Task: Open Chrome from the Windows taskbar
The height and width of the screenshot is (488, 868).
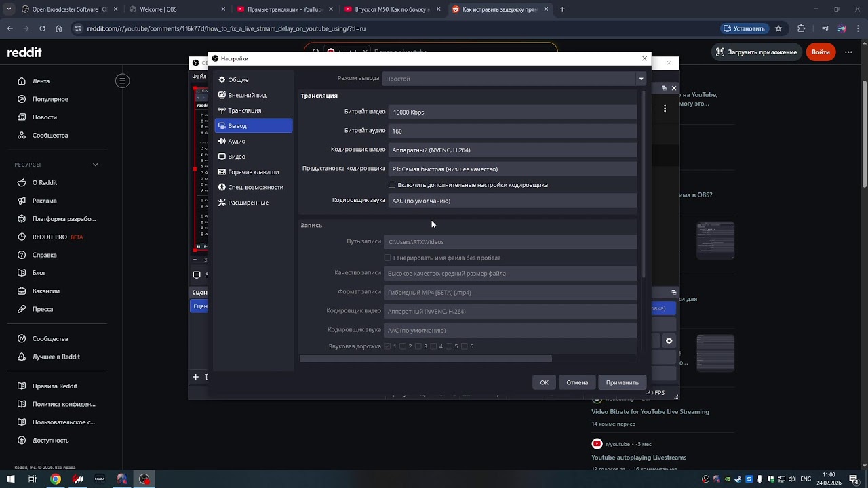Action: tap(56, 479)
